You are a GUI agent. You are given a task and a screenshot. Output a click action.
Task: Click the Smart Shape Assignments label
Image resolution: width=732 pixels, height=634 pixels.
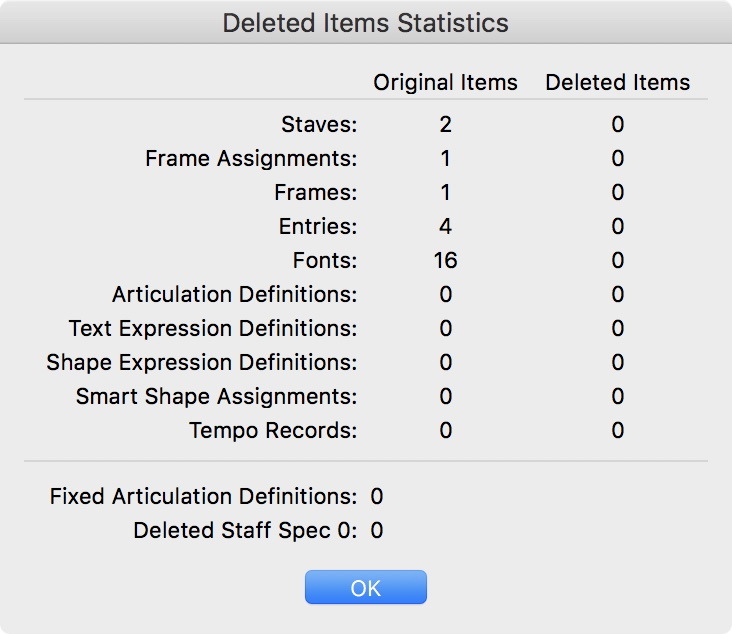pyautogui.click(x=215, y=397)
